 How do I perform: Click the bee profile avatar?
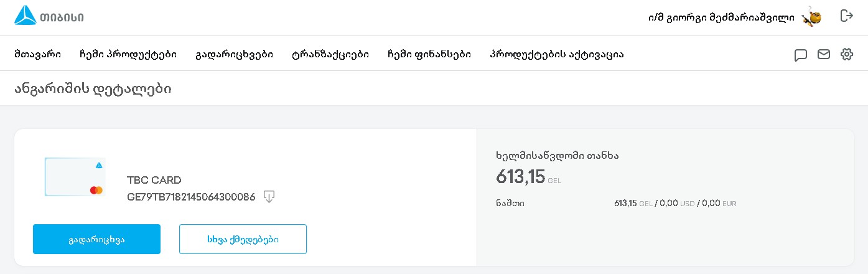tap(811, 17)
